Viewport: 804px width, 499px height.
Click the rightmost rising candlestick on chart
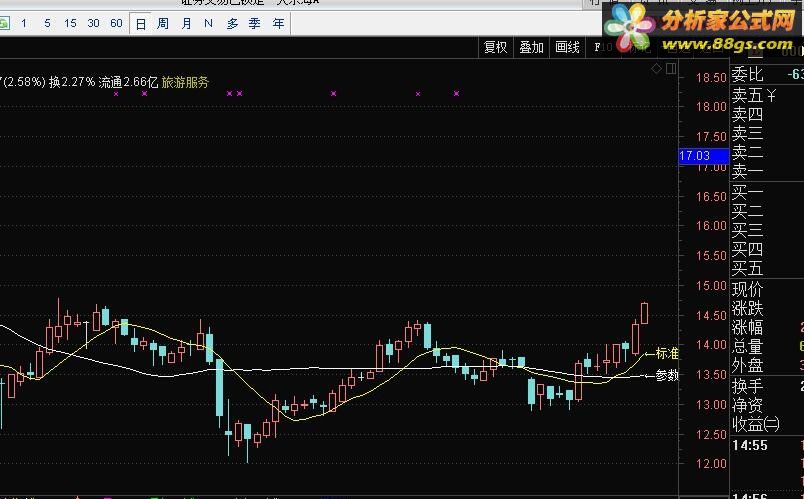coord(645,313)
